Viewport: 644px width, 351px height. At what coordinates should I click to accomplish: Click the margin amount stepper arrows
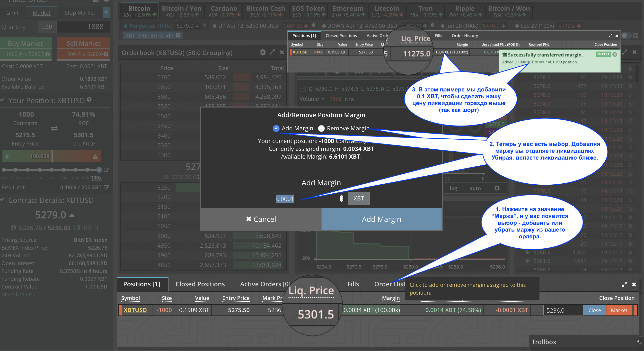[341, 199]
